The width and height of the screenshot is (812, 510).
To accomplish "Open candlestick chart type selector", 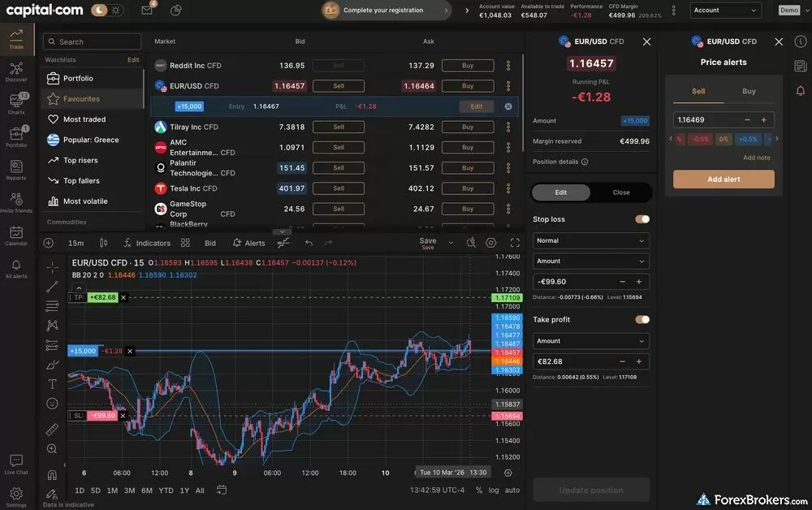I will click(x=104, y=243).
